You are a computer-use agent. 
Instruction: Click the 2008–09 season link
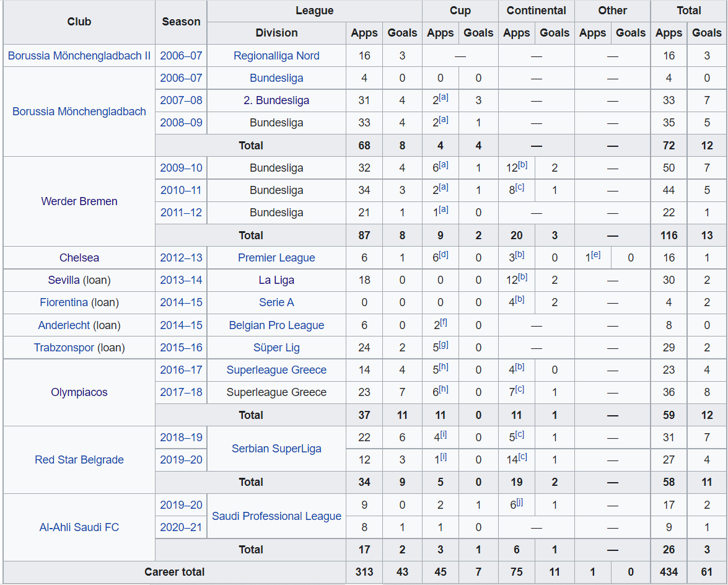point(181,123)
